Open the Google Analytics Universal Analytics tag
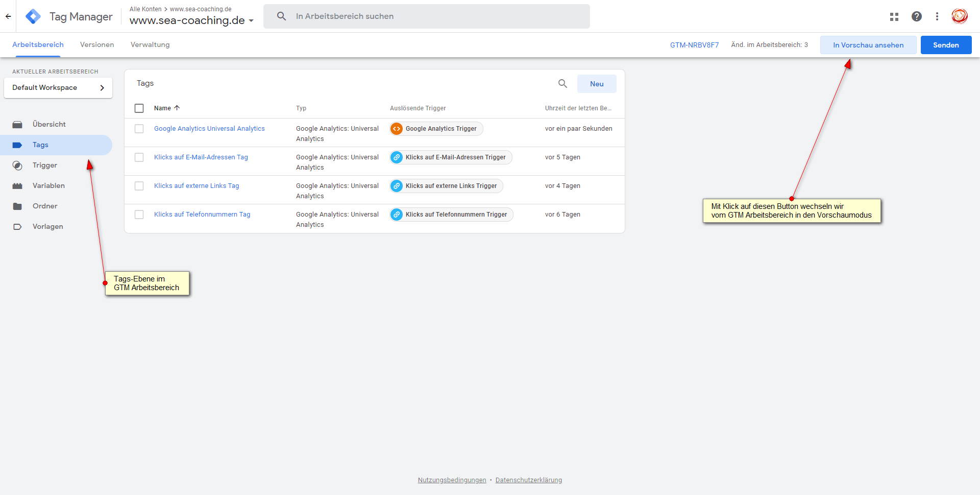 coord(209,129)
